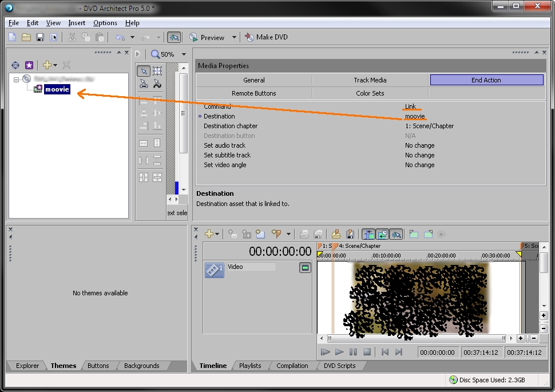
Task: Switch to the Buttons tab
Action: pos(98,366)
